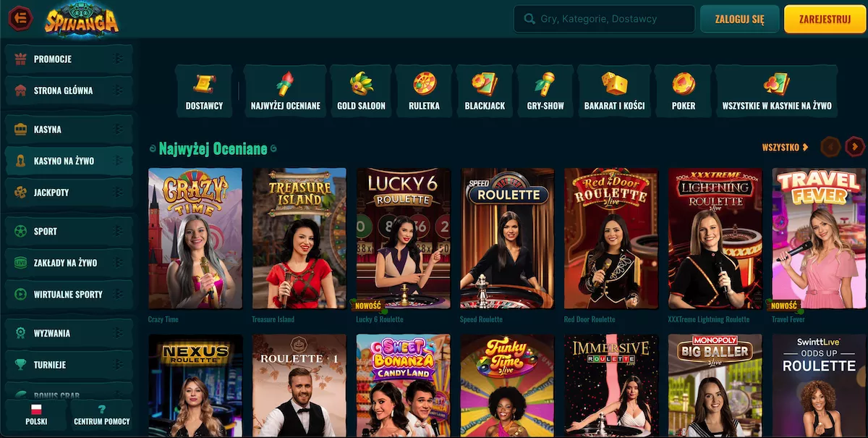View all via the Wszystko link
This screenshot has width=868, height=438.
click(x=785, y=148)
